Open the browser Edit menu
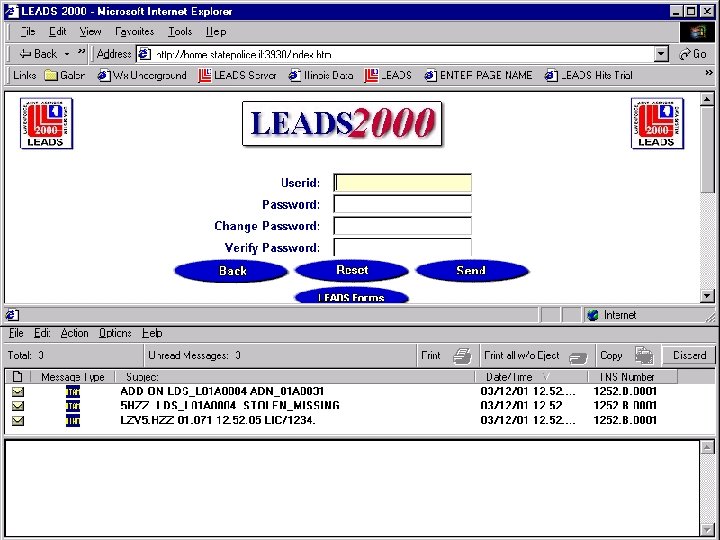This screenshot has width=720, height=540. (x=57, y=32)
